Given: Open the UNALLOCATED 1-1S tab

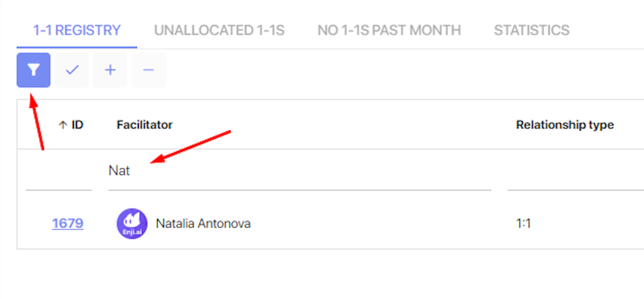Looking at the screenshot, I should point(219,30).
